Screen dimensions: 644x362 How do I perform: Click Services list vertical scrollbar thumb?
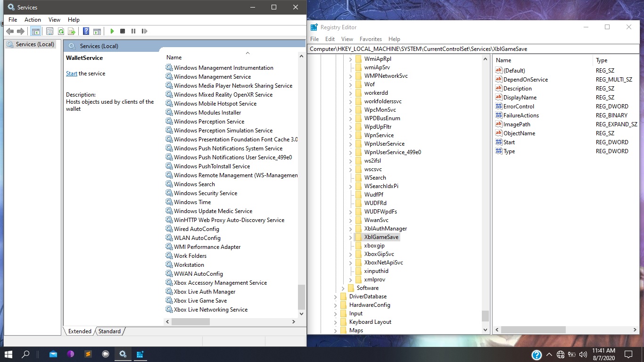(x=302, y=297)
